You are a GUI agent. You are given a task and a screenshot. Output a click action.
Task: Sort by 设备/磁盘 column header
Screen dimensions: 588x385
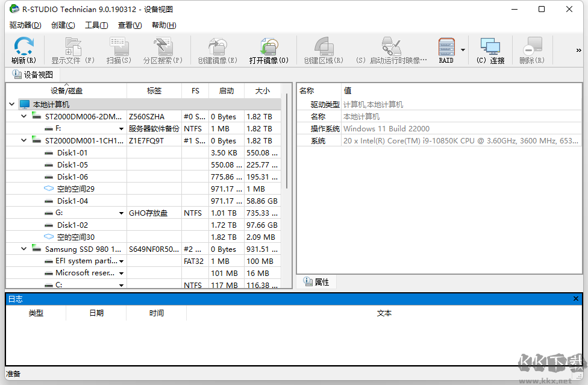pyautogui.click(x=67, y=91)
